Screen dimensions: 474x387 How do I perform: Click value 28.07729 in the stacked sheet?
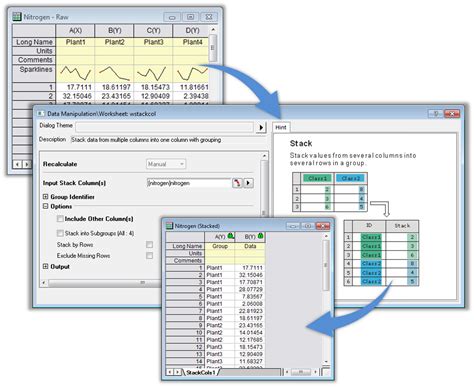250,289
